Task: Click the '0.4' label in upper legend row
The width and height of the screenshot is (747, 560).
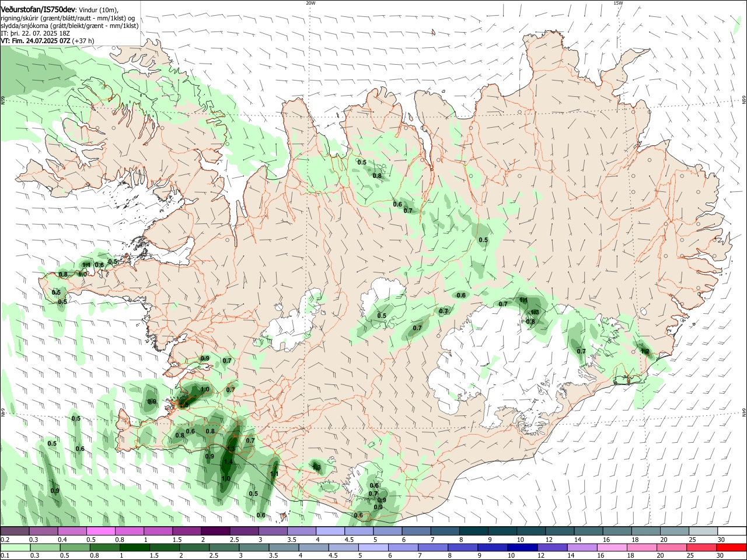Action: [62, 540]
